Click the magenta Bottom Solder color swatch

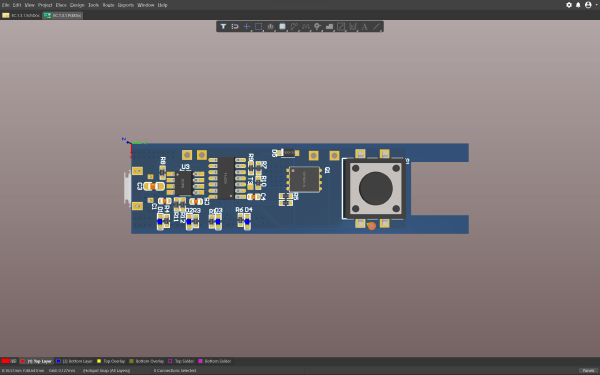tap(200, 361)
